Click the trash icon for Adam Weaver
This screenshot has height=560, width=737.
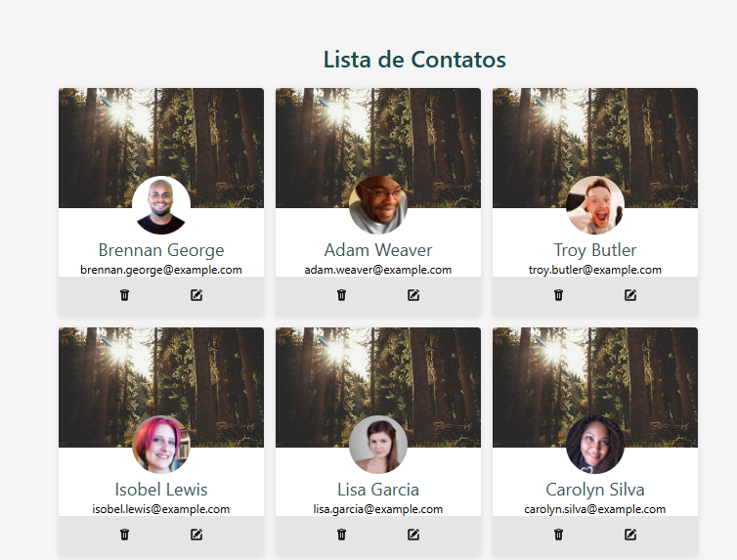[342, 295]
